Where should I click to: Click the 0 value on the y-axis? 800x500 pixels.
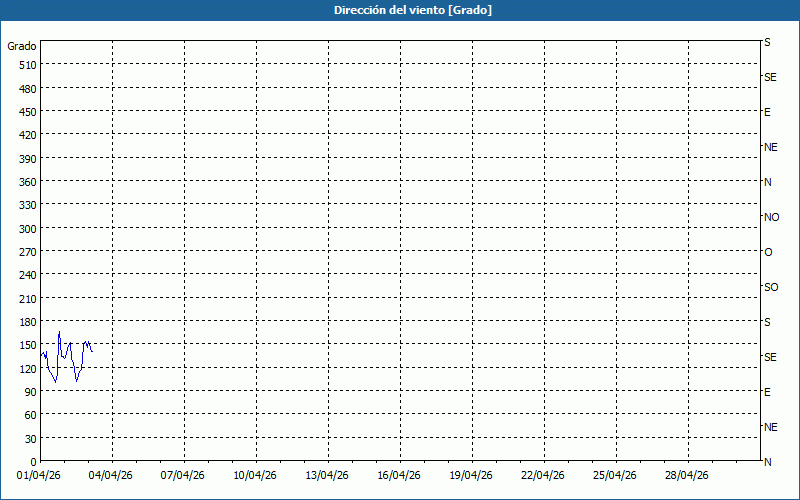[x=33, y=462]
